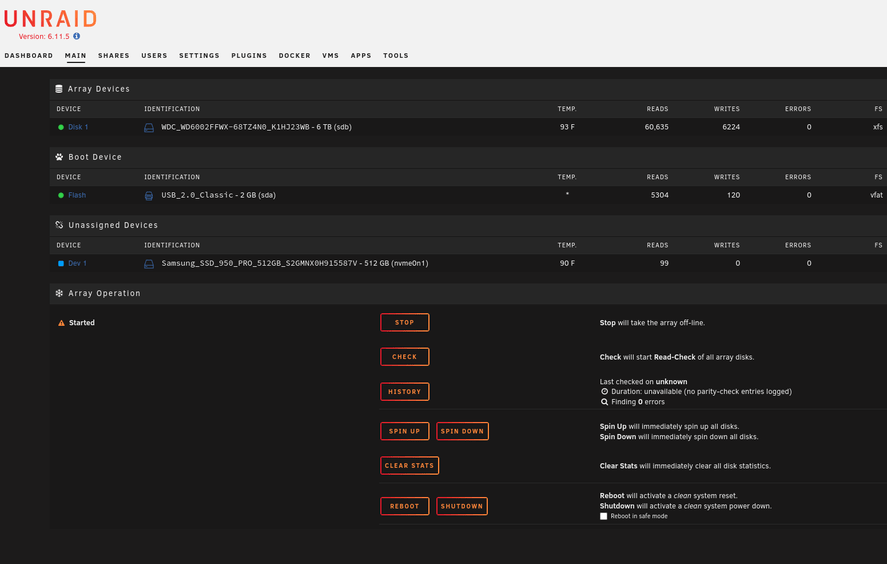Viewport: 887px width, 564px height.
Task: Open the Apps tab
Action: coord(361,55)
